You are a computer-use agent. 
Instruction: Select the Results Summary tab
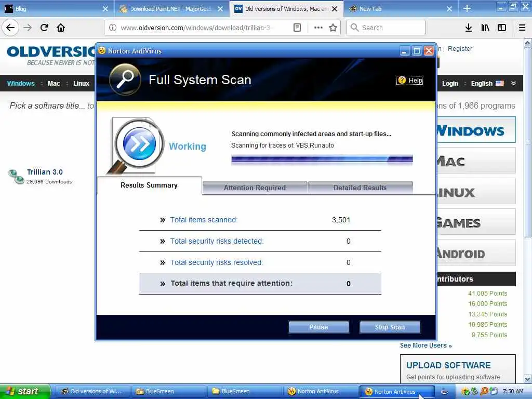pyautogui.click(x=149, y=185)
